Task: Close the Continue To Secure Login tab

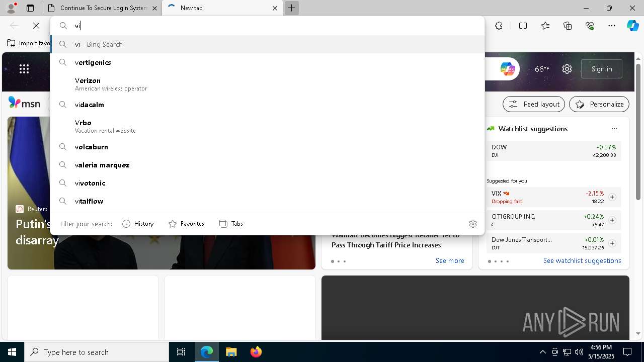Action: [x=155, y=8]
